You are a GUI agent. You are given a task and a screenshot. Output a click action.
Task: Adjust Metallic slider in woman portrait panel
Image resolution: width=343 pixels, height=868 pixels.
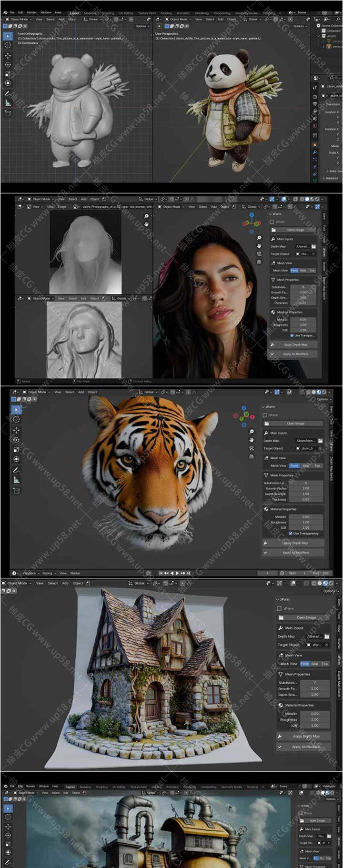[x=303, y=319]
